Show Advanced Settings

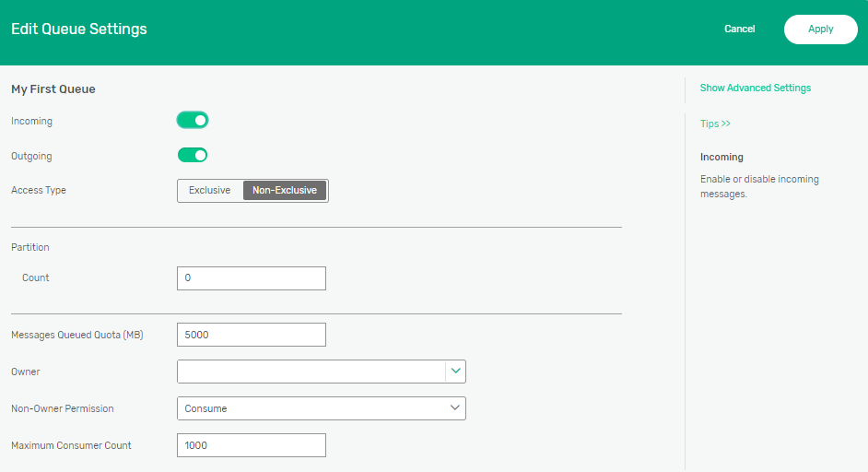click(x=755, y=88)
